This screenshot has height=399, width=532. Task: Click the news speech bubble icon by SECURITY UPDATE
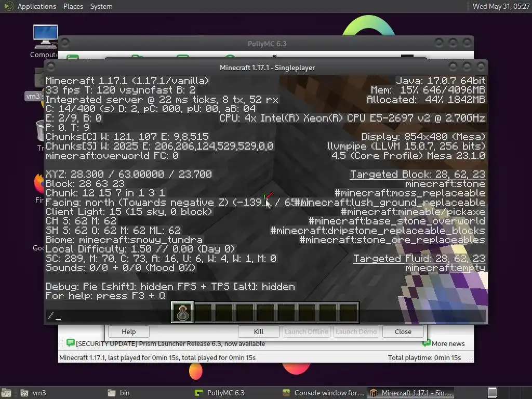[70, 343]
